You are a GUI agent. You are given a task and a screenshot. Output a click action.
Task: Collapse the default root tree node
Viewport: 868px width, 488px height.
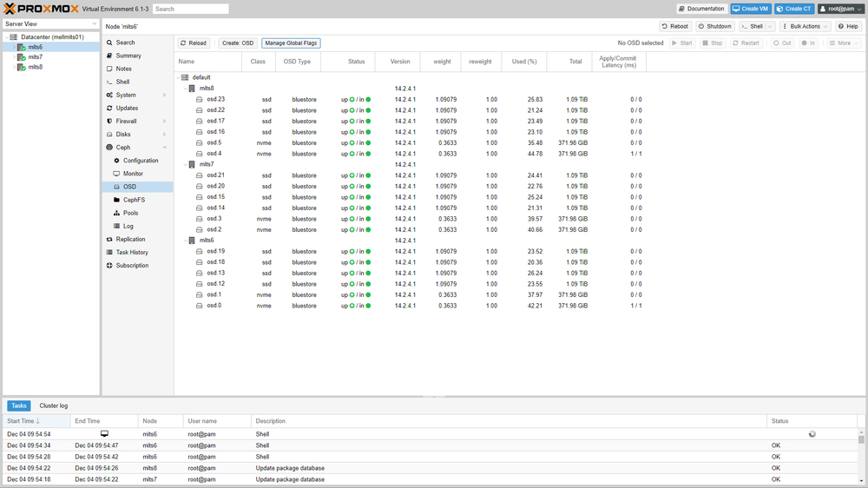click(x=178, y=77)
